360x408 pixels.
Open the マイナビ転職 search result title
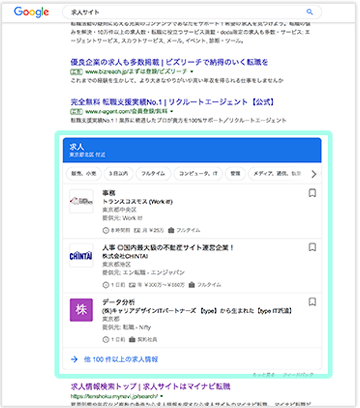(x=150, y=387)
